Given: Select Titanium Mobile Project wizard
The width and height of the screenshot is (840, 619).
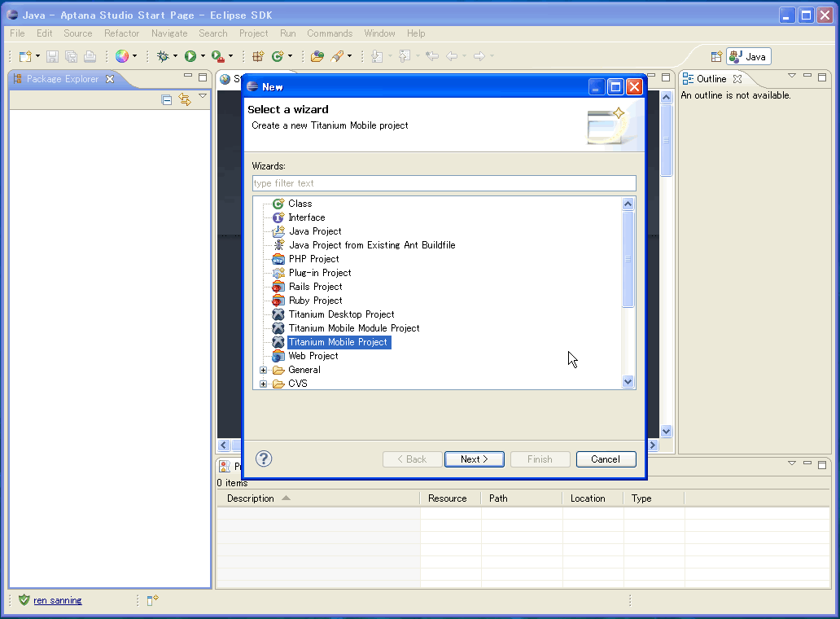Looking at the screenshot, I should pos(339,342).
